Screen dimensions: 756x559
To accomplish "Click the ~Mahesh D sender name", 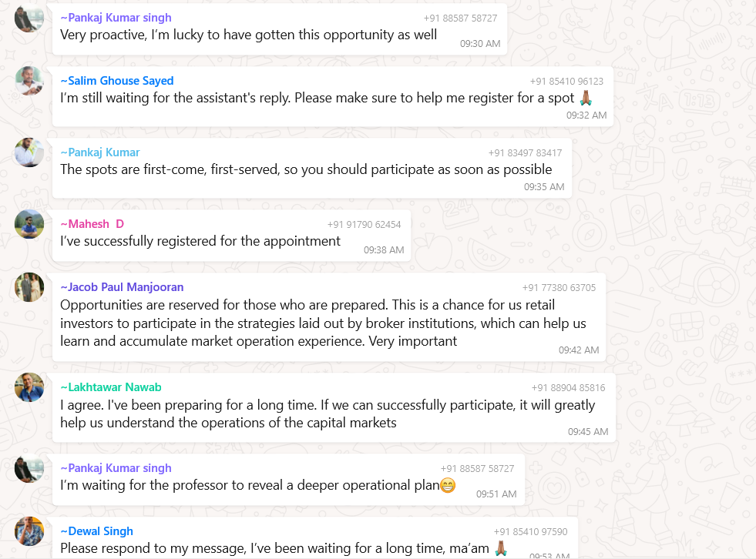I will pyautogui.click(x=92, y=224).
